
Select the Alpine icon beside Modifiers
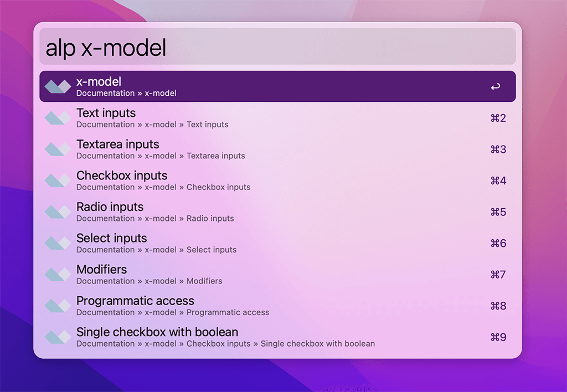click(x=58, y=275)
